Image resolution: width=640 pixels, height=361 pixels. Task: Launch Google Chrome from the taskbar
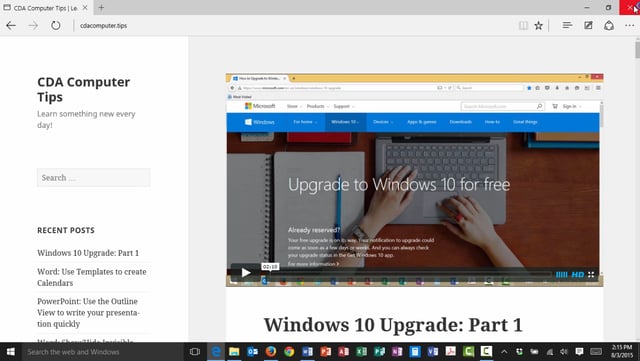[289, 352]
